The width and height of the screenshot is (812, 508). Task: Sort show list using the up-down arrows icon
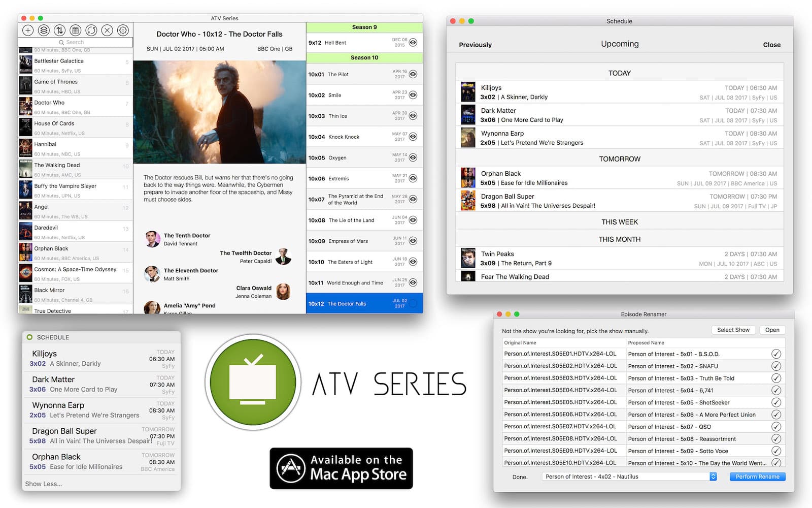coord(60,30)
